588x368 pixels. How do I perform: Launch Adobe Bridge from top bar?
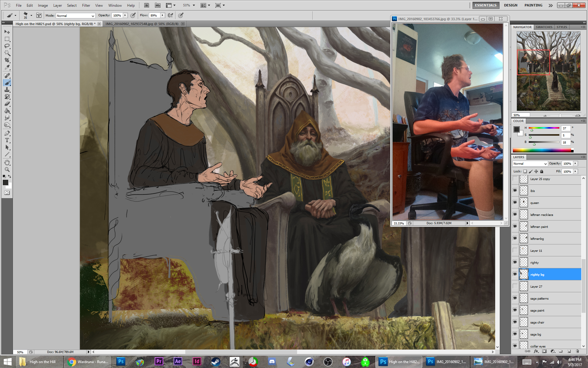pyautogui.click(x=147, y=5)
